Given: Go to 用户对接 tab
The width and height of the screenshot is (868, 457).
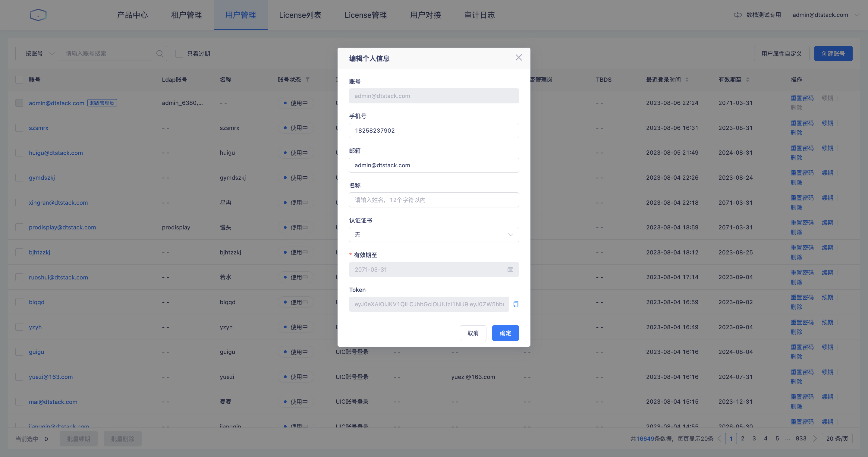Looking at the screenshot, I should pos(426,15).
